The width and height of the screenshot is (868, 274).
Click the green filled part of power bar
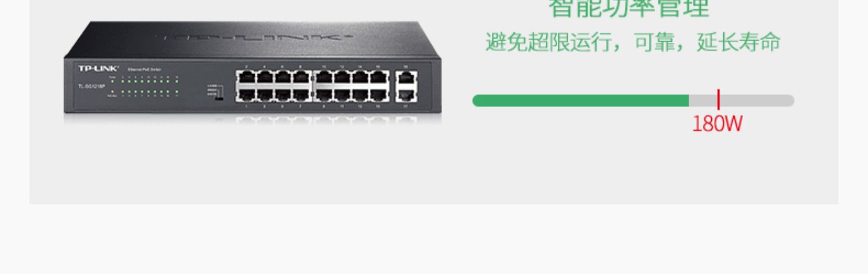pos(580,101)
